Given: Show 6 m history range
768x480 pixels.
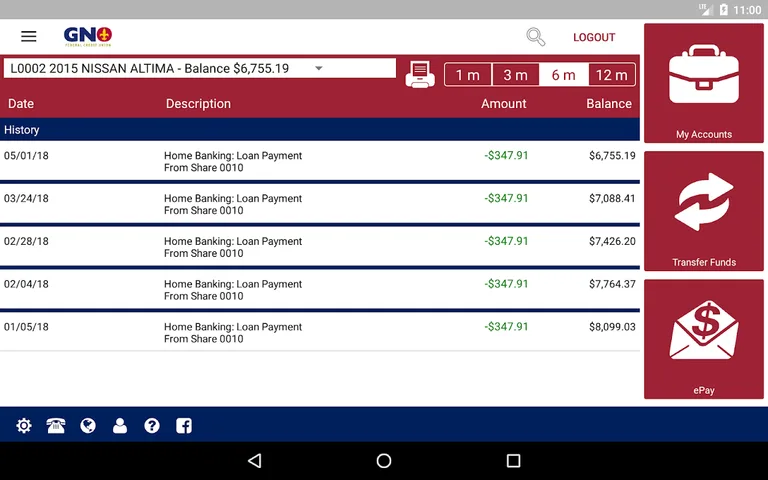Looking at the screenshot, I should click(x=564, y=75).
